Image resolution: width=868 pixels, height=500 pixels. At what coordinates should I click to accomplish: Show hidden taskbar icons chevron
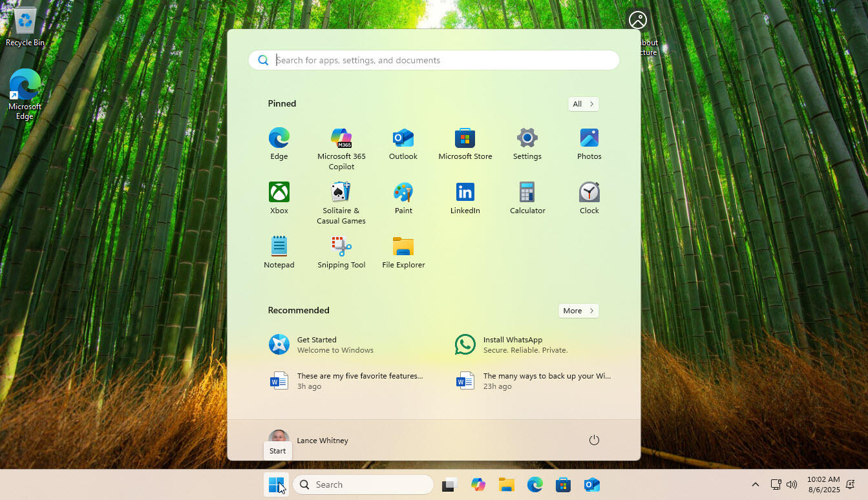[x=755, y=484]
